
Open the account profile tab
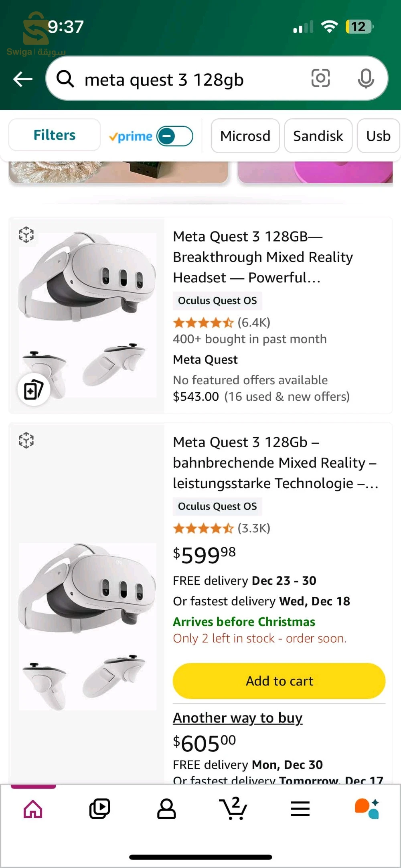coord(166,809)
